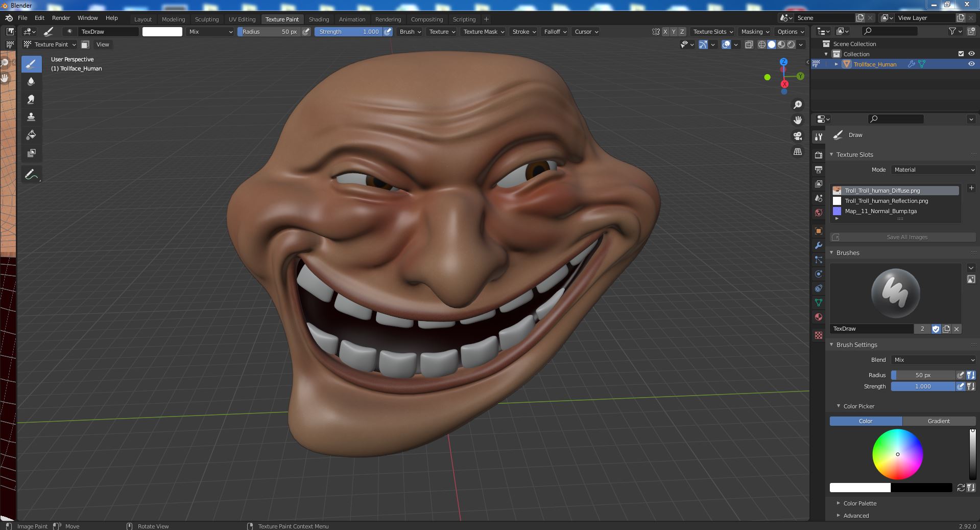
Task: Unlink the TexDraw brush with X button
Action: (x=957, y=329)
